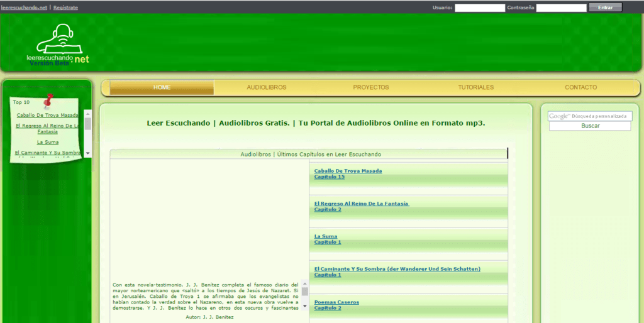This screenshot has width=644, height=323.
Task: Open the PROYECTOS tab
Action: (371, 87)
